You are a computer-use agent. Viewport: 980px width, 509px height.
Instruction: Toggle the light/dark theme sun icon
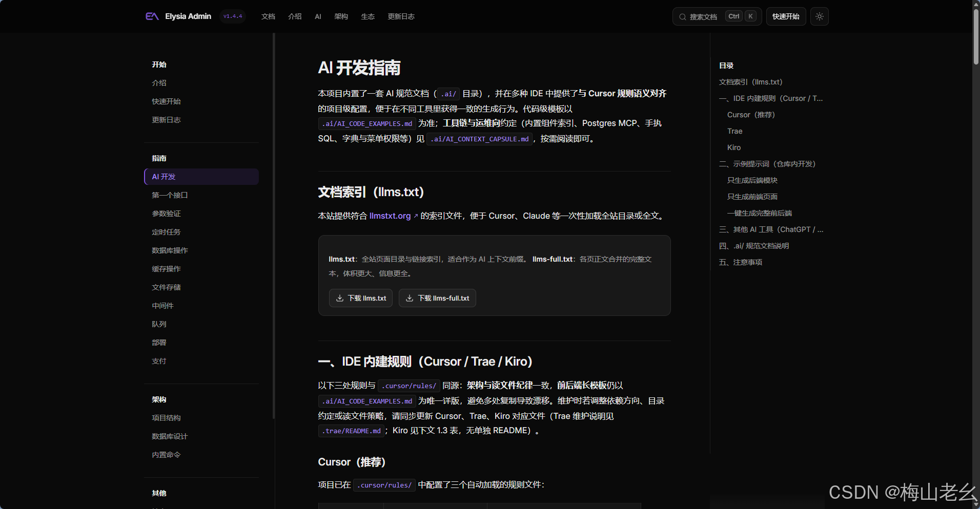(x=820, y=16)
